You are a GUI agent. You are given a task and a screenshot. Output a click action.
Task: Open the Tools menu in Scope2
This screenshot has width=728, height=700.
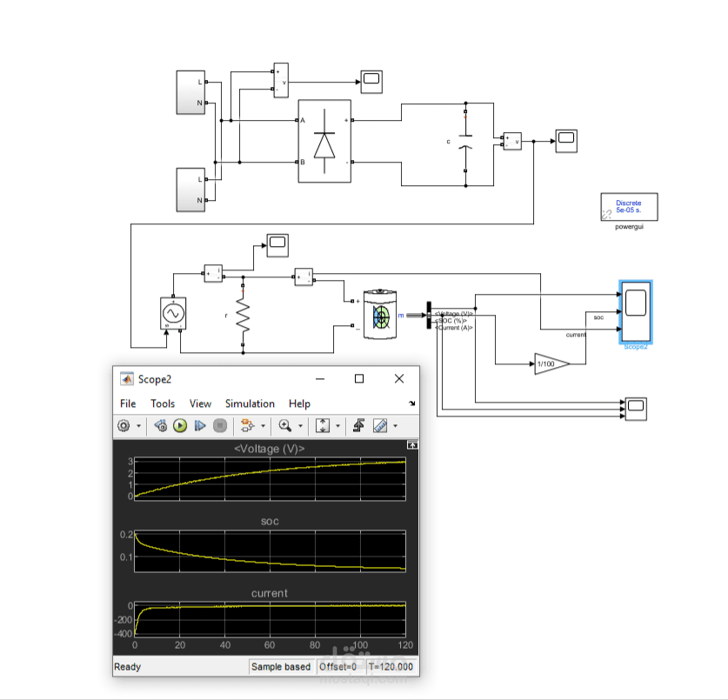(x=163, y=403)
